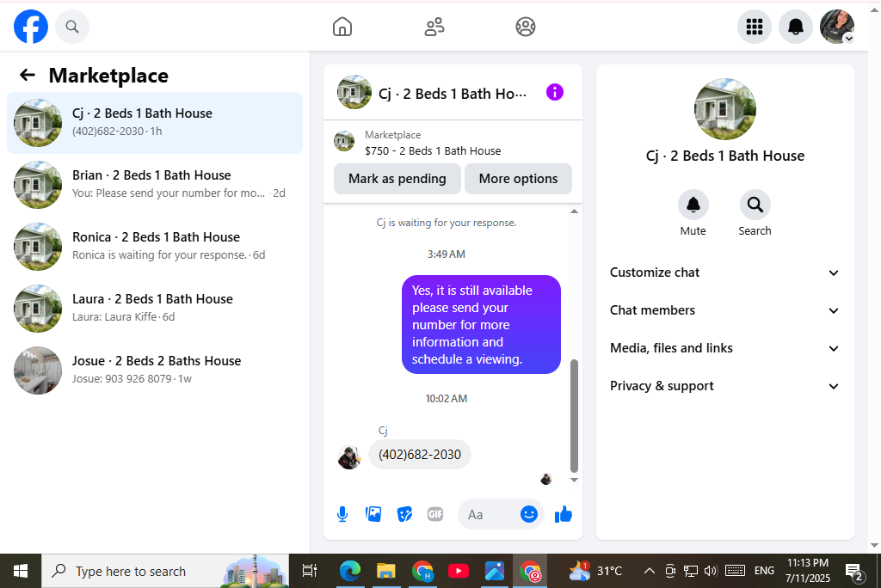Click the large house photo in the info panel
881x588 pixels.
click(724, 109)
